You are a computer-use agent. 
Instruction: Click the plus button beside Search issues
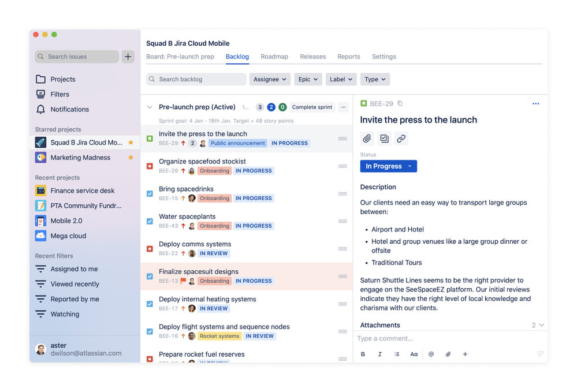[x=128, y=57]
